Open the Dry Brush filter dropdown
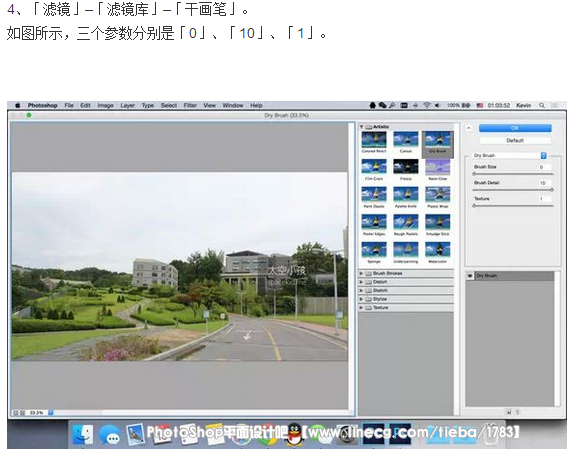The image size is (570, 449). click(x=510, y=156)
